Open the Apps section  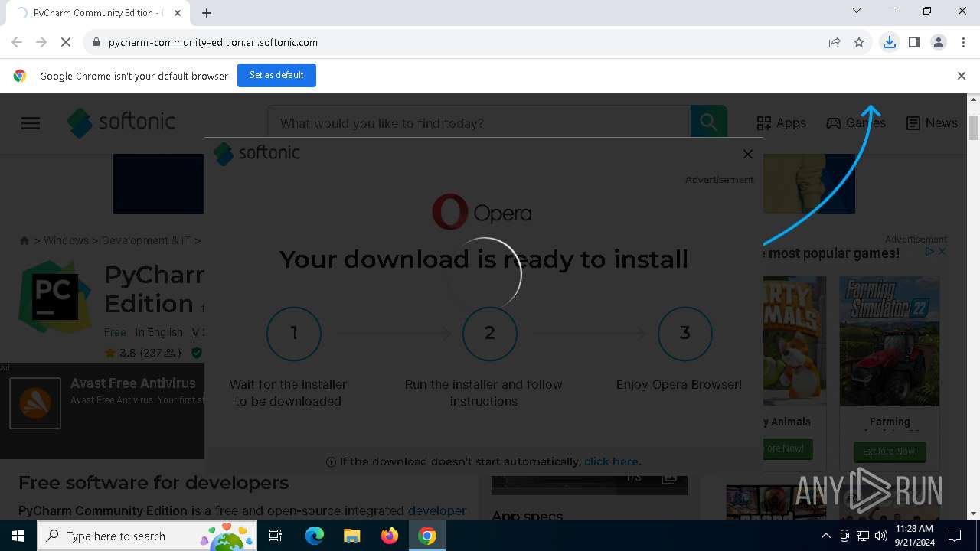tap(781, 123)
